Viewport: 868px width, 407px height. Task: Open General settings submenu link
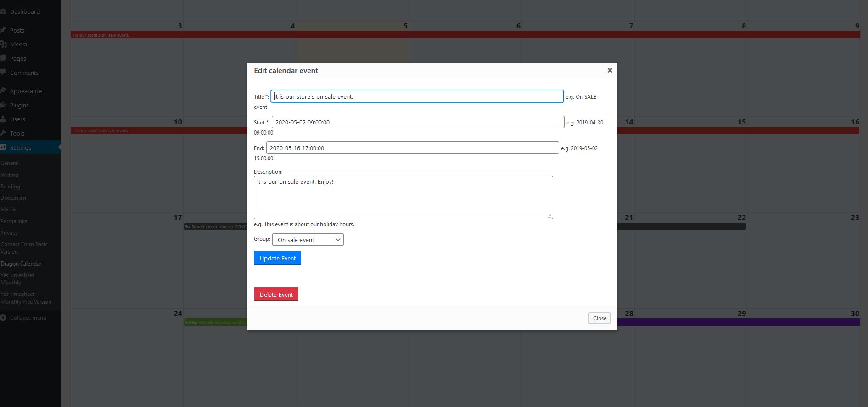pyautogui.click(x=10, y=163)
